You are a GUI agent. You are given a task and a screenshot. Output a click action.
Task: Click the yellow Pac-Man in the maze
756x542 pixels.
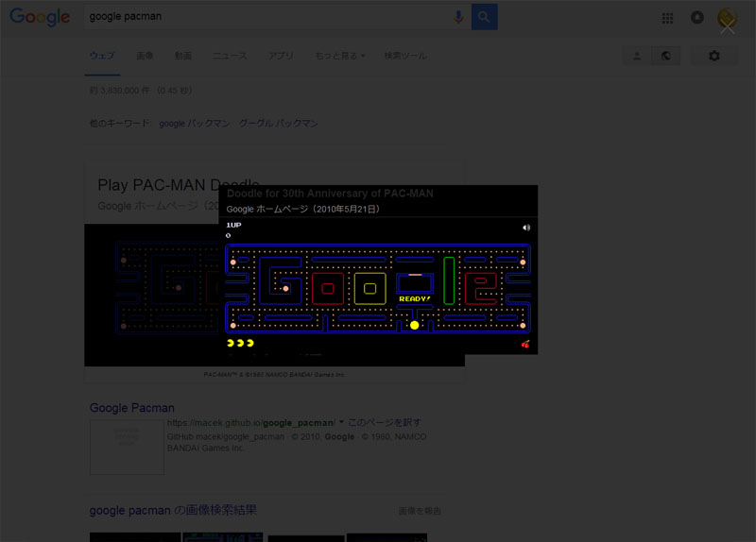click(x=415, y=325)
